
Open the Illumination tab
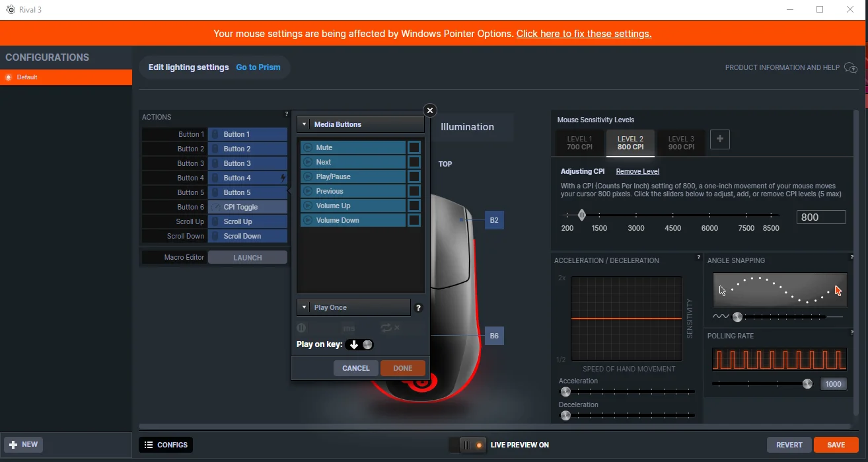tap(468, 127)
